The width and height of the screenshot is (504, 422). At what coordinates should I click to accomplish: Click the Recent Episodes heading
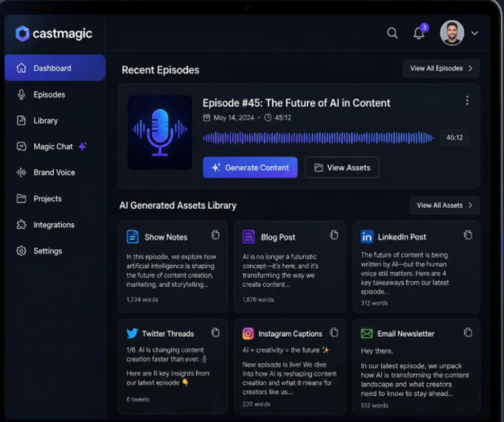click(x=160, y=70)
